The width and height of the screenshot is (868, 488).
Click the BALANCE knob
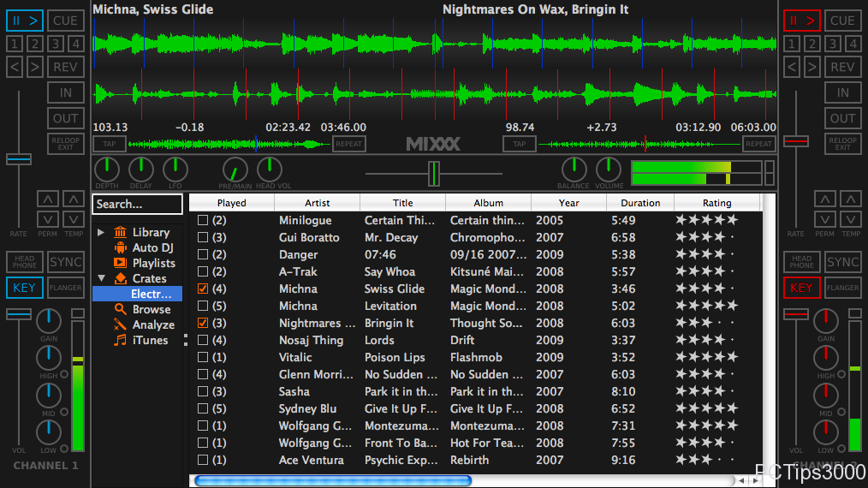(574, 170)
